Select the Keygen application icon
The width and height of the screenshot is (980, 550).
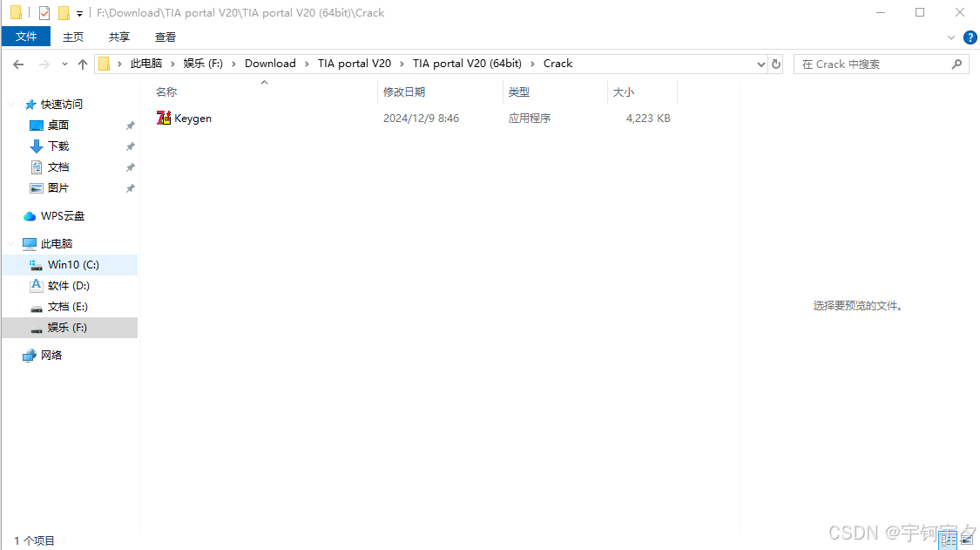point(164,118)
